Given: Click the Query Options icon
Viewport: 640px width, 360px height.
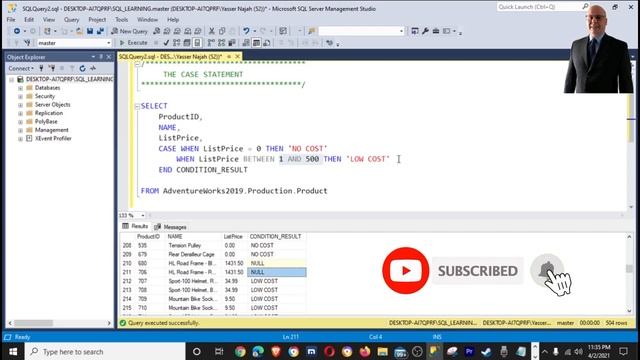Looking at the screenshot, I should (187, 42).
